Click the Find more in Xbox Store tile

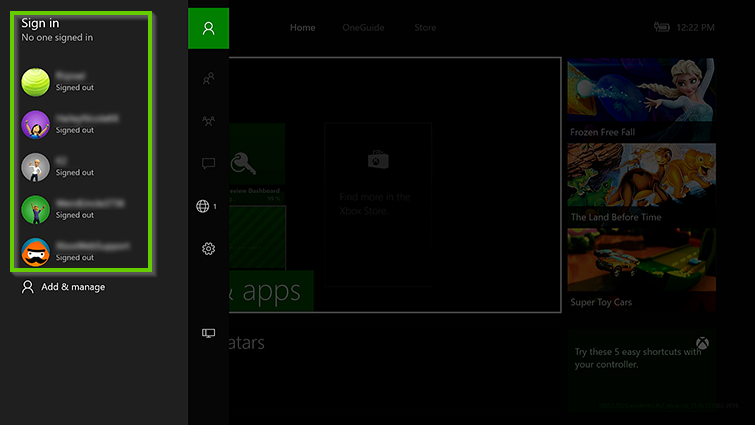click(378, 205)
